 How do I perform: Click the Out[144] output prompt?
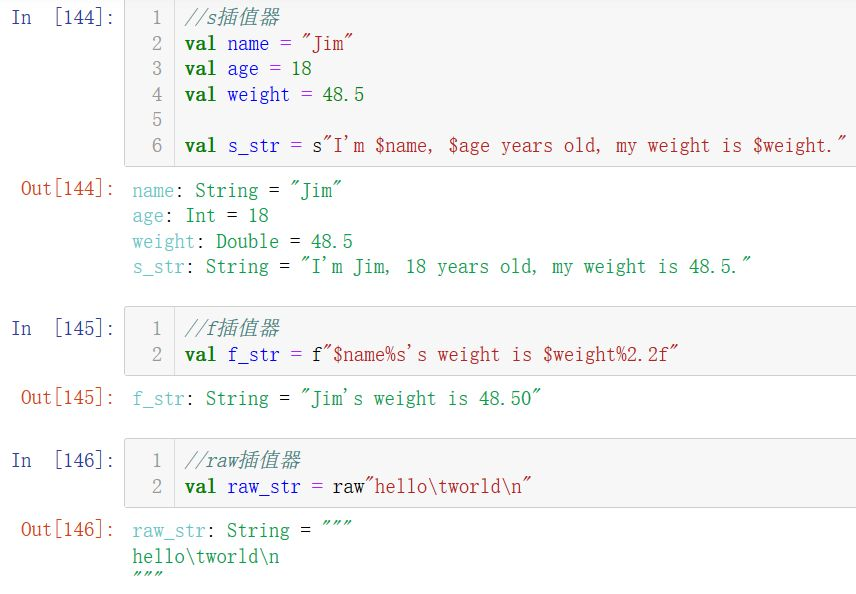point(68,189)
